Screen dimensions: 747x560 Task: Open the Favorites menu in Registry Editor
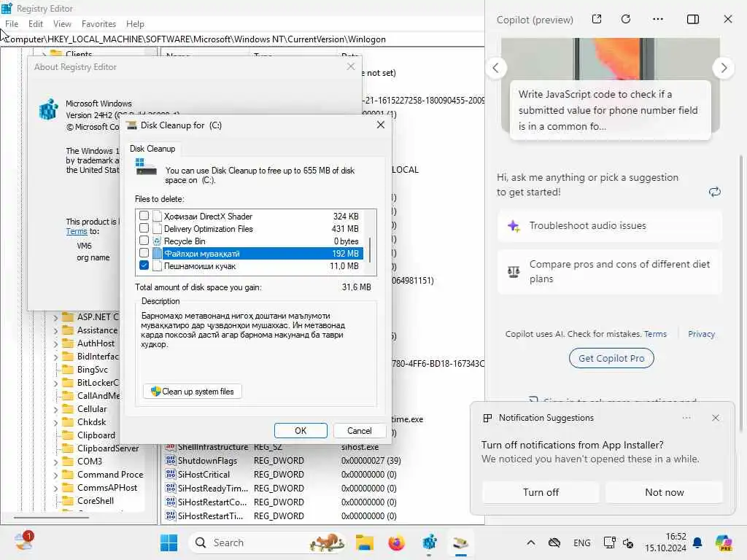[x=98, y=24]
